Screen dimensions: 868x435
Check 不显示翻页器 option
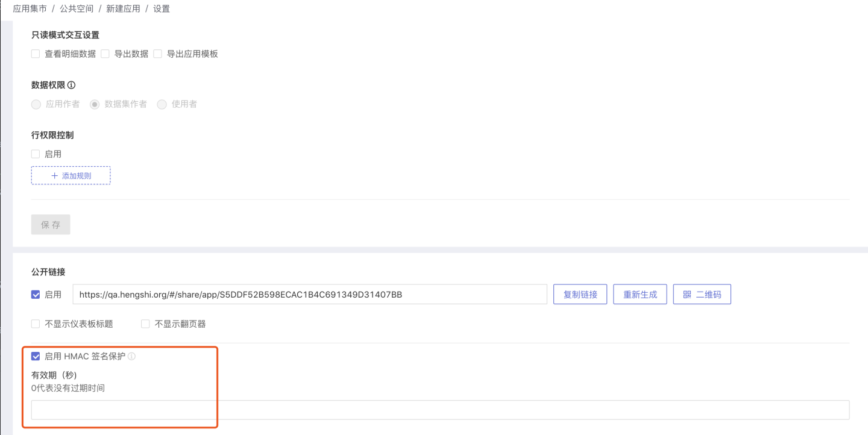click(145, 324)
